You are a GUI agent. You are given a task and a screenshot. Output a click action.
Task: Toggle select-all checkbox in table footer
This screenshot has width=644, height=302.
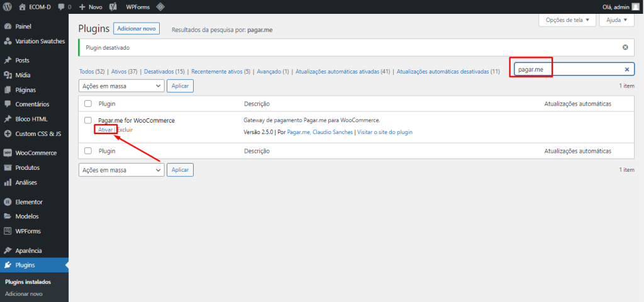coord(88,151)
